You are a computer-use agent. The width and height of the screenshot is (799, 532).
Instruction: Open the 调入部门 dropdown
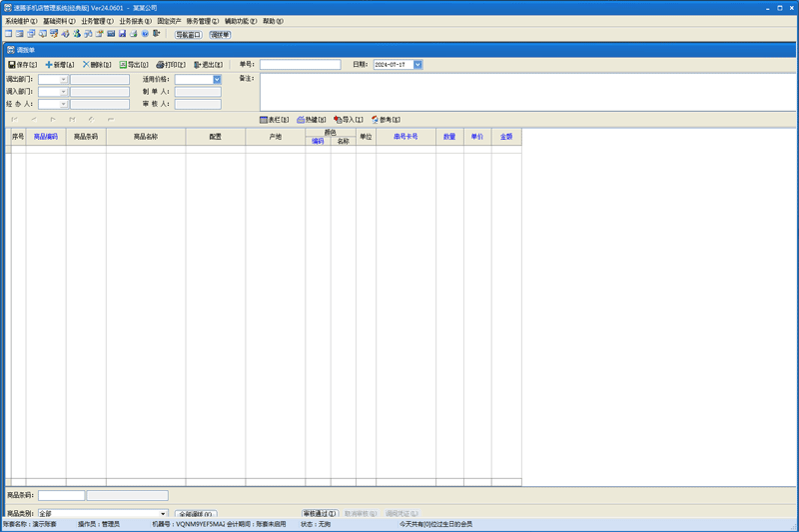click(x=63, y=92)
